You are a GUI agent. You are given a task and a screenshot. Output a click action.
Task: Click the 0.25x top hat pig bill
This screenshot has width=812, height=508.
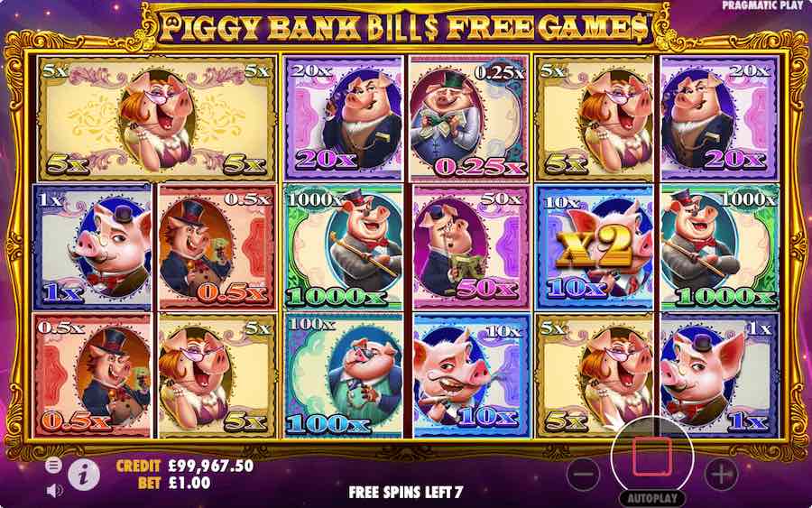(469, 118)
